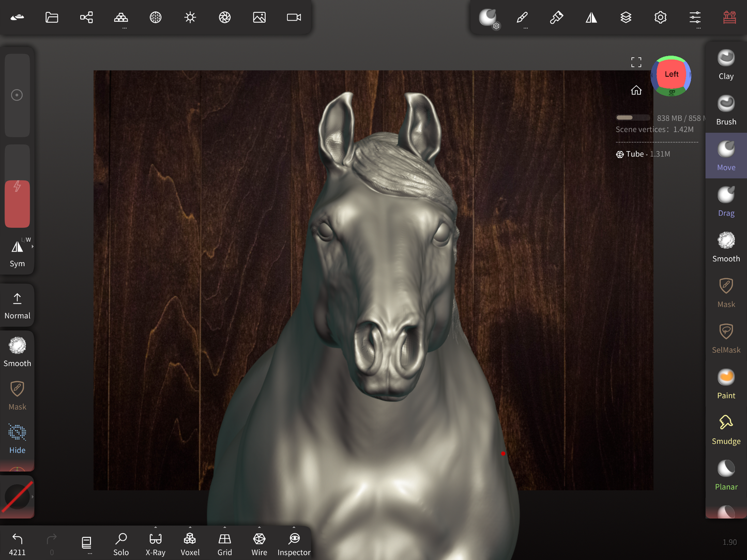Screen dimensions: 747x560
Task: Select the Paint tool
Action: click(x=726, y=384)
